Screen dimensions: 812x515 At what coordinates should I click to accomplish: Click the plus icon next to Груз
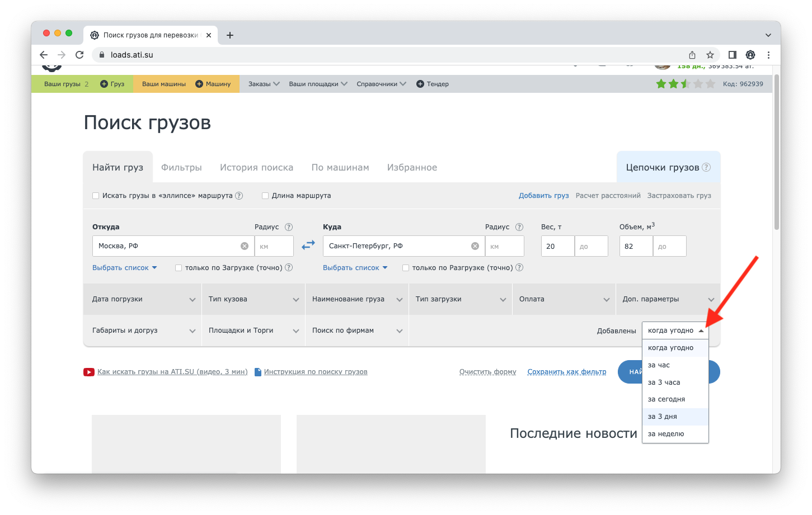coord(104,84)
